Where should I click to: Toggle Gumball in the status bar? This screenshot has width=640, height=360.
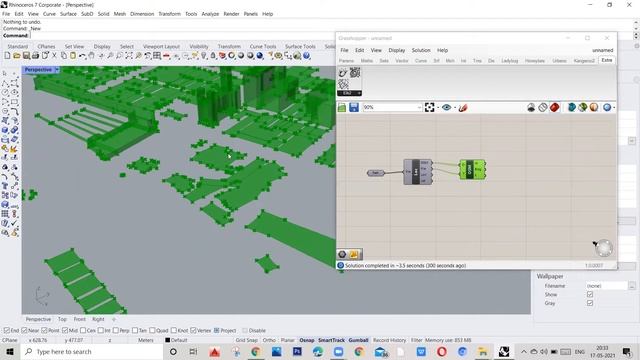pos(358,340)
